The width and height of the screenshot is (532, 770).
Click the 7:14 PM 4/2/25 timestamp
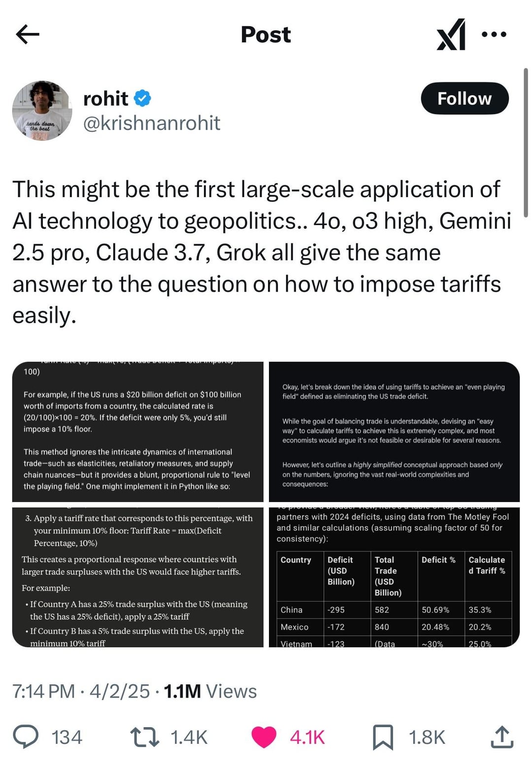81,691
